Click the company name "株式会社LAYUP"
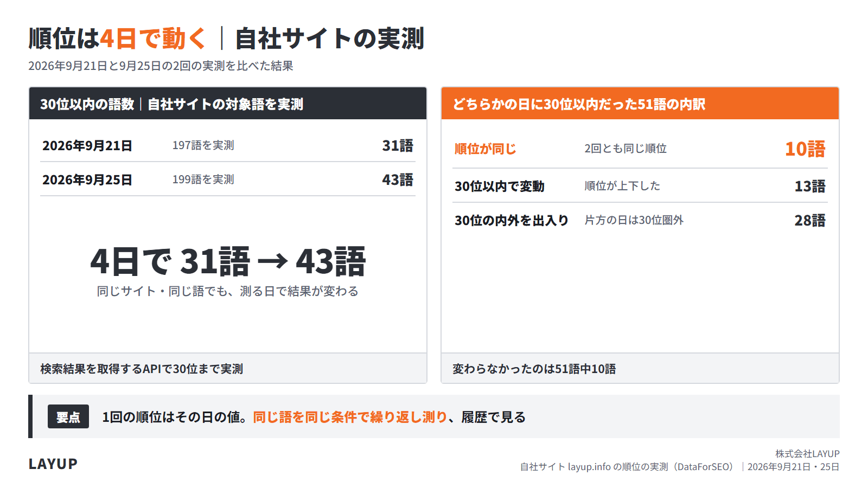Screen dimensions: 868x488 pos(807,454)
